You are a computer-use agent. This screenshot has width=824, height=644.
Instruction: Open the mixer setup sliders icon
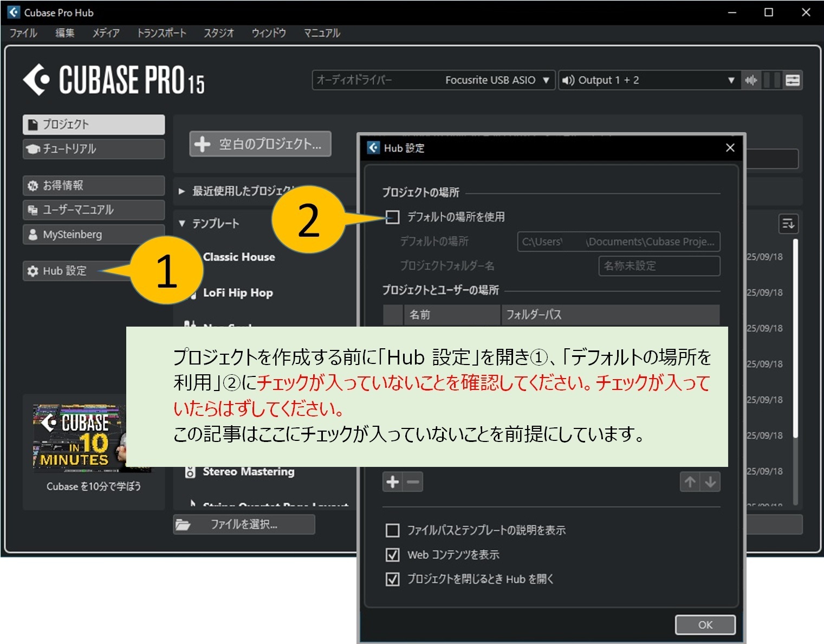point(793,80)
